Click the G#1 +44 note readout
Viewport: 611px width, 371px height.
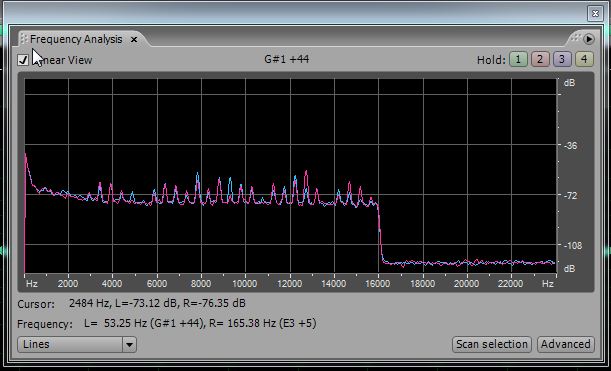click(286, 59)
